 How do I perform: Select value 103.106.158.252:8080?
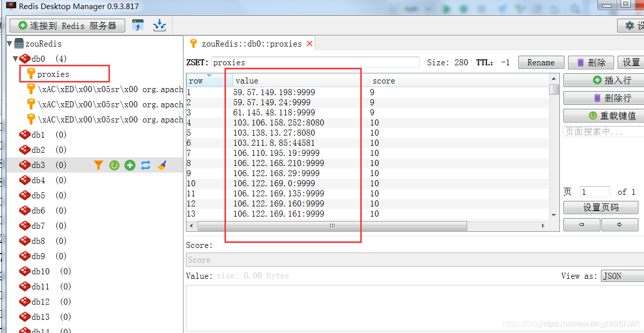pyautogui.click(x=279, y=122)
